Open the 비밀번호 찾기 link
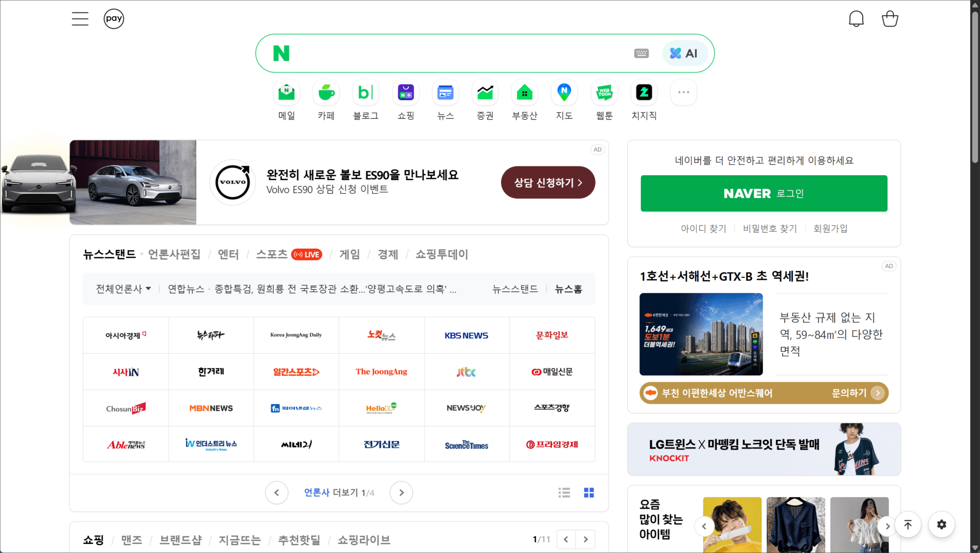The image size is (980, 553). (770, 228)
